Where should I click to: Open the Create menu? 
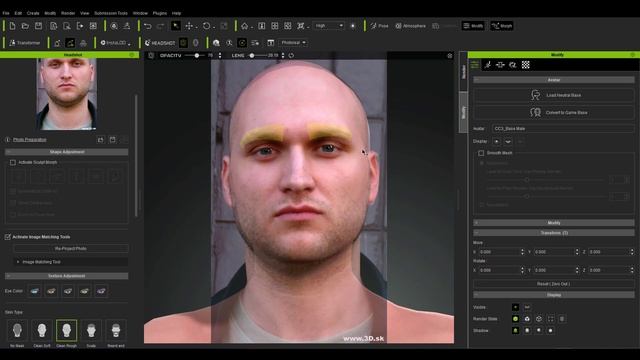click(x=33, y=13)
